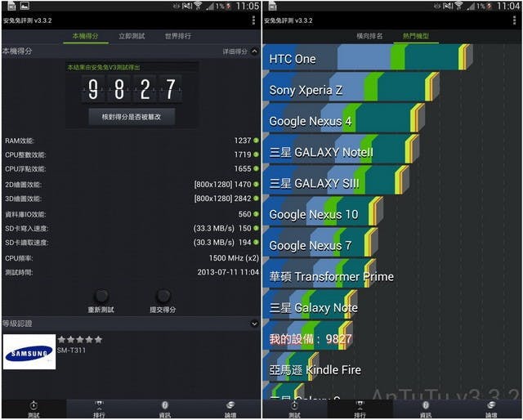Switch to the 立即測試 tab
The image size is (523, 420).
pyautogui.click(x=132, y=36)
